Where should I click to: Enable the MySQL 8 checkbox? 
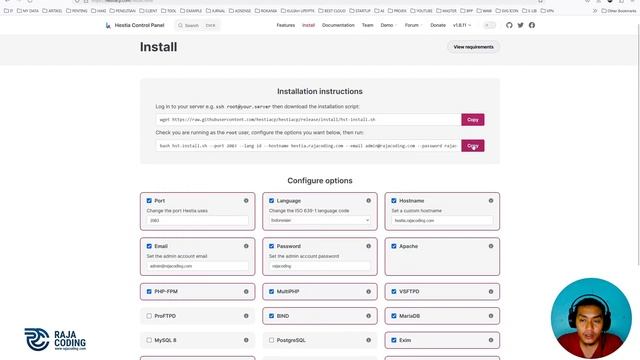coord(149,340)
